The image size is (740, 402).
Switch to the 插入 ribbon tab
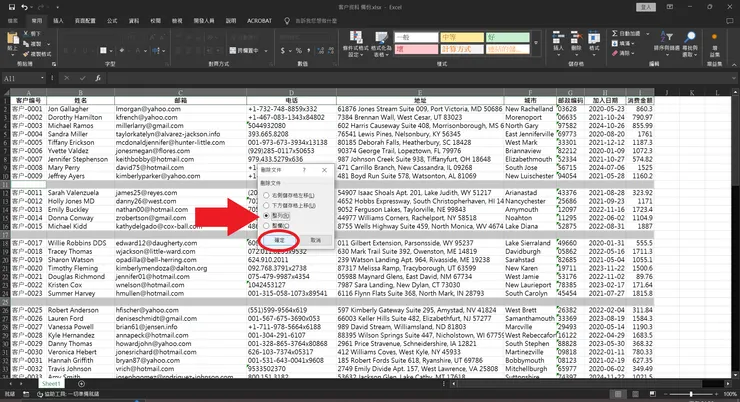pos(58,19)
